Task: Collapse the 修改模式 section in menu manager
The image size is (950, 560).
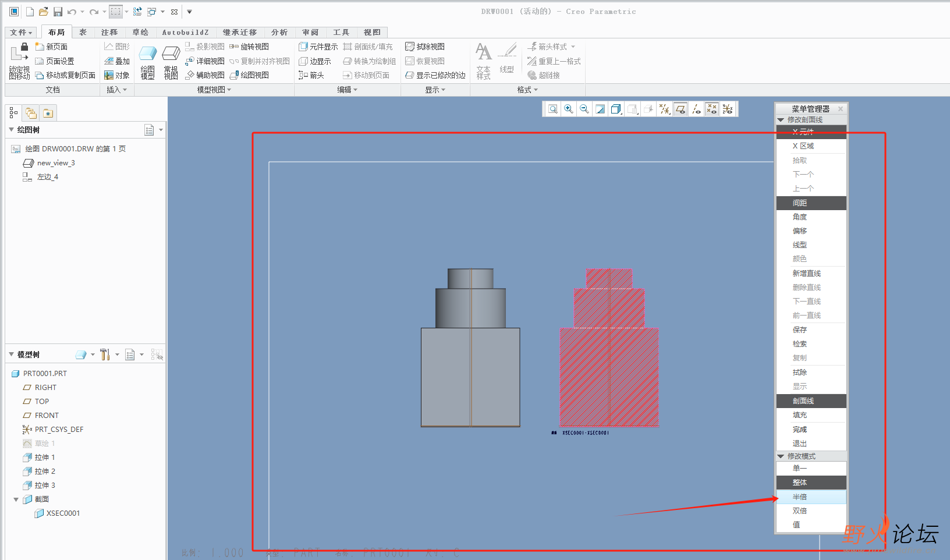Action: 781,456
